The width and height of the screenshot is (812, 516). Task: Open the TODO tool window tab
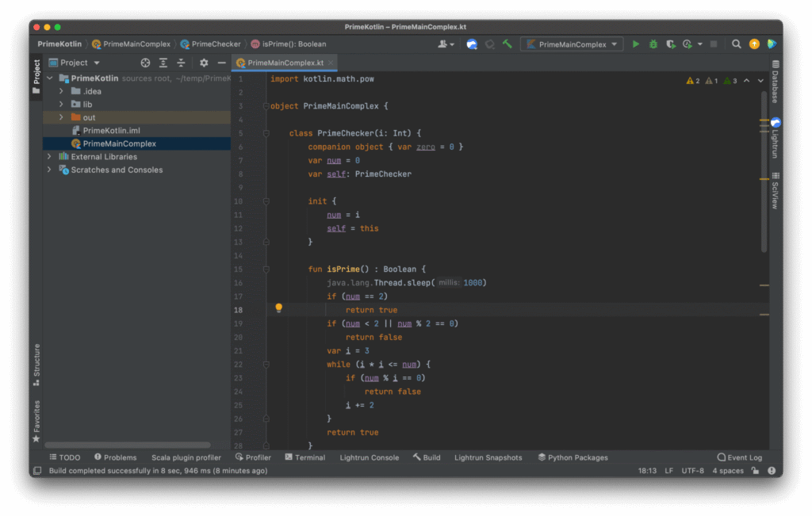click(65, 457)
